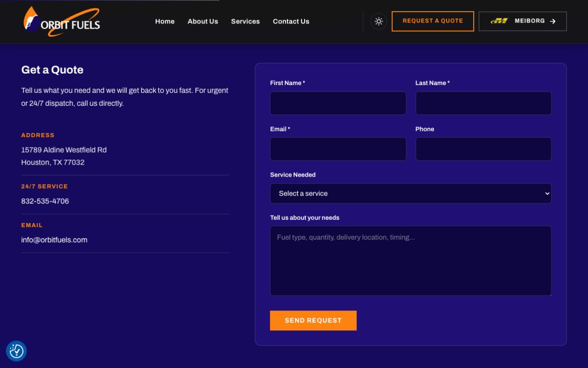Focus the First Name field
The height and width of the screenshot is (368, 588).
(338, 103)
